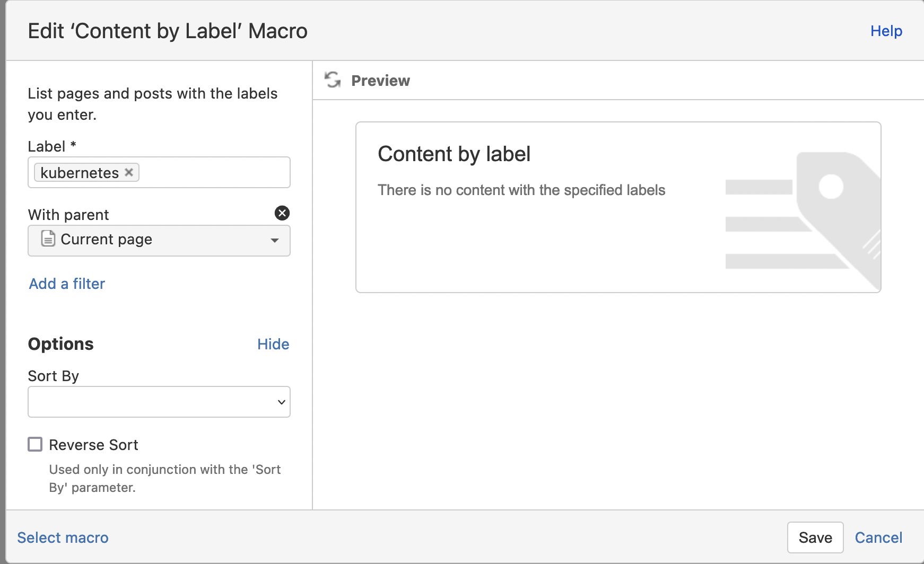Screen dimensions: 924x564
Task: Add a filter to the macro
Action: 67,284
